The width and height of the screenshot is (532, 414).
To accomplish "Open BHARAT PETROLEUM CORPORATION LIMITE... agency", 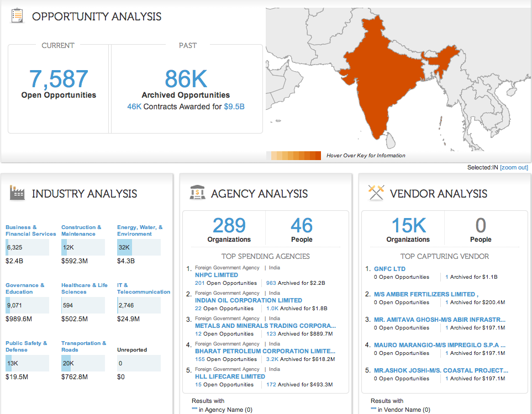I will point(265,351).
